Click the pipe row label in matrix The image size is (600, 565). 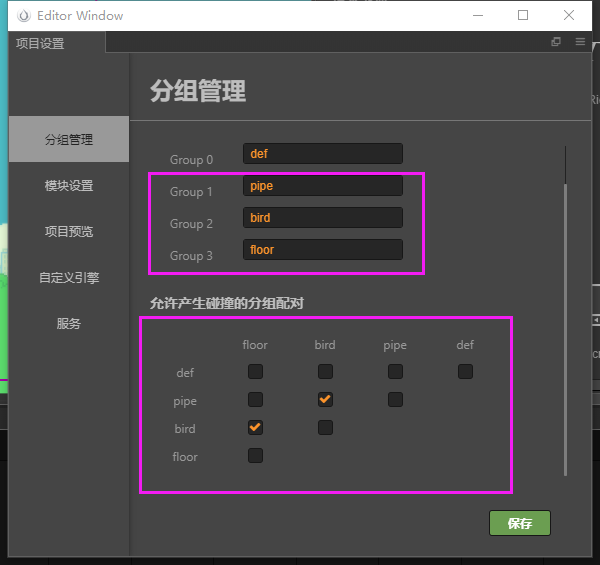[x=185, y=401]
